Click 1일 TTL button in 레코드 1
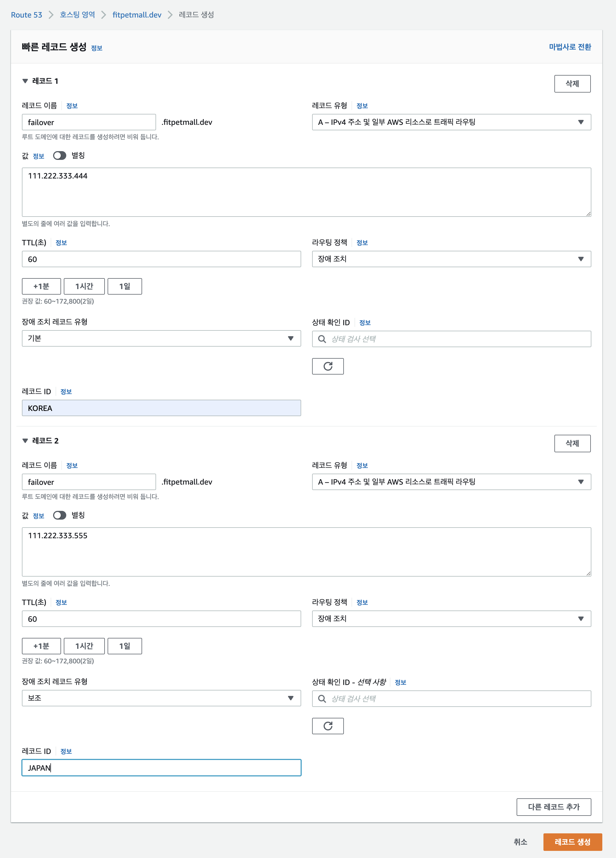 (125, 286)
